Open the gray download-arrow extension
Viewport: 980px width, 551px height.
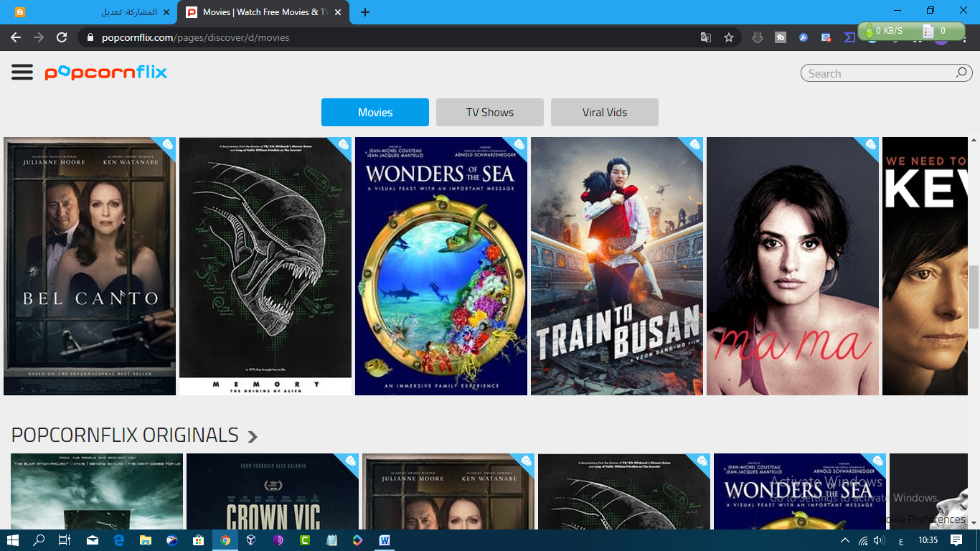tap(758, 37)
